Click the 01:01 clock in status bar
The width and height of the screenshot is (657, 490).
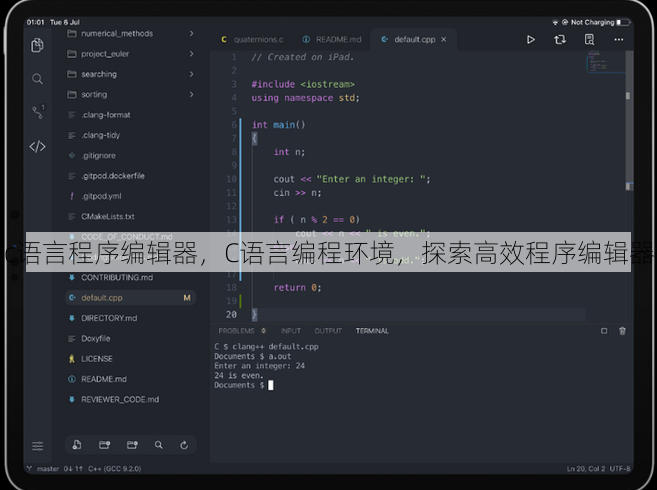pos(35,22)
